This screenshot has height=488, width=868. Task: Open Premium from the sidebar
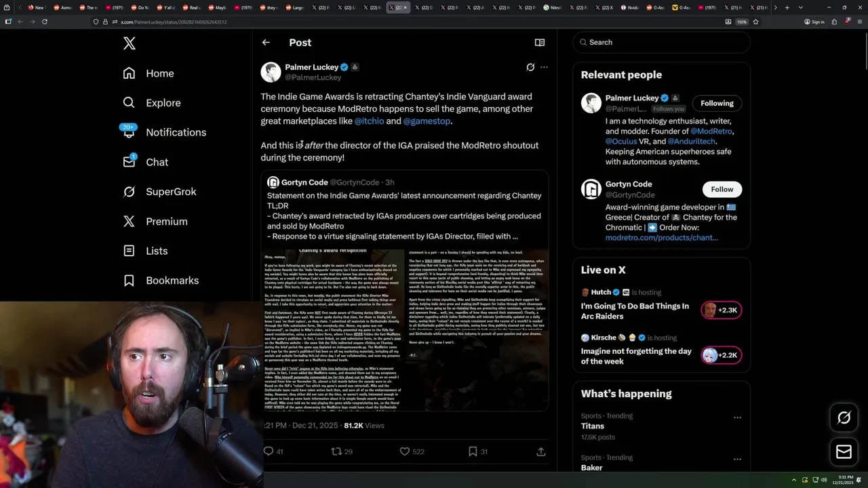[x=155, y=222]
